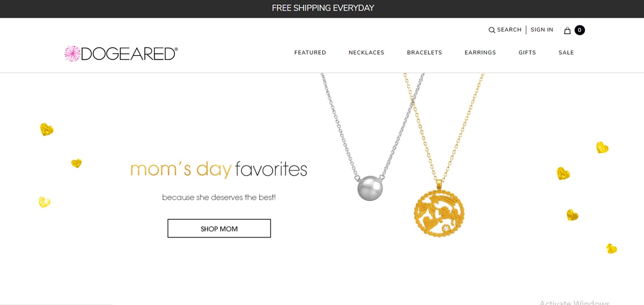Click the 'because she deserves the best!' tagline
The width and height of the screenshot is (644, 305).
(x=219, y=197)
